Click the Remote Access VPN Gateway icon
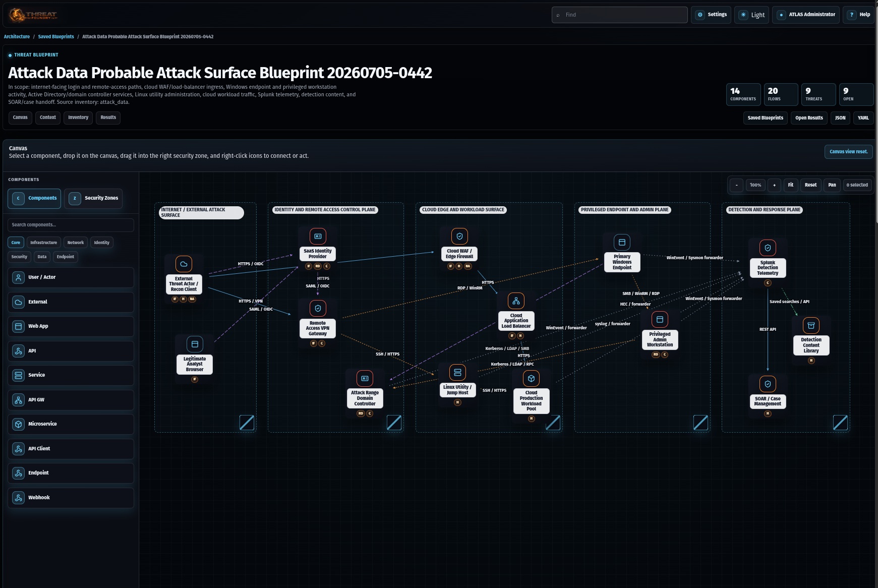The height and width of the screenshot is (588, 878). click(318, 308)
